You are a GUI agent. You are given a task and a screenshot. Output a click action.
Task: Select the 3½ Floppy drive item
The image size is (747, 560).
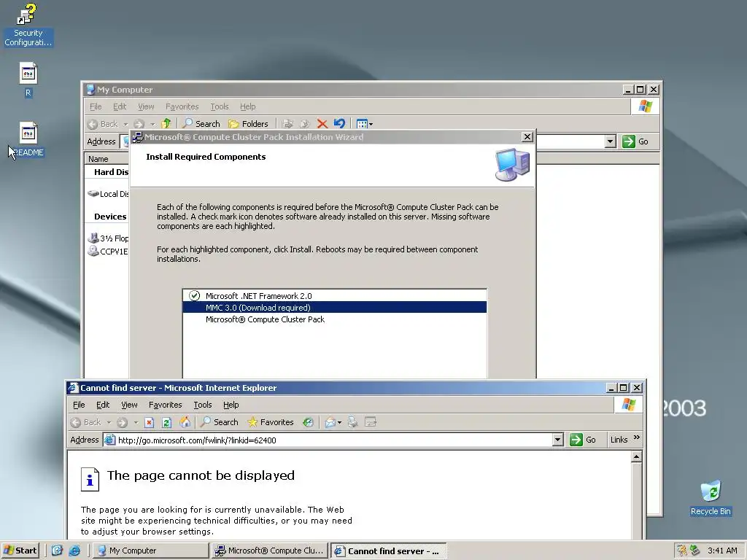click(109, 238)
